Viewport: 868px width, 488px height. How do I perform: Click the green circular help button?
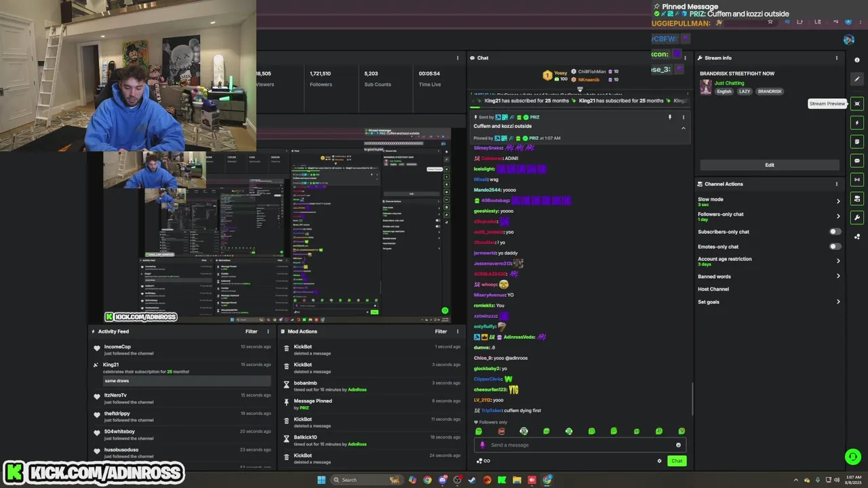pos(853,457)
